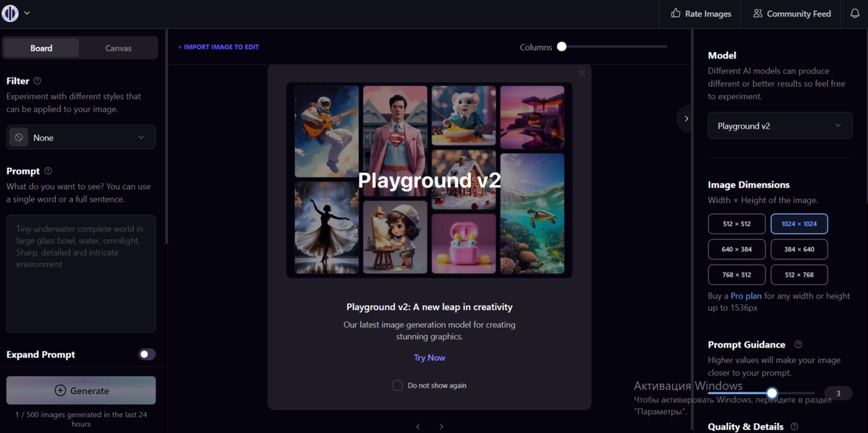Click Import Image to Edit
This screenshot has width=868, height=433.
(218, 47)
